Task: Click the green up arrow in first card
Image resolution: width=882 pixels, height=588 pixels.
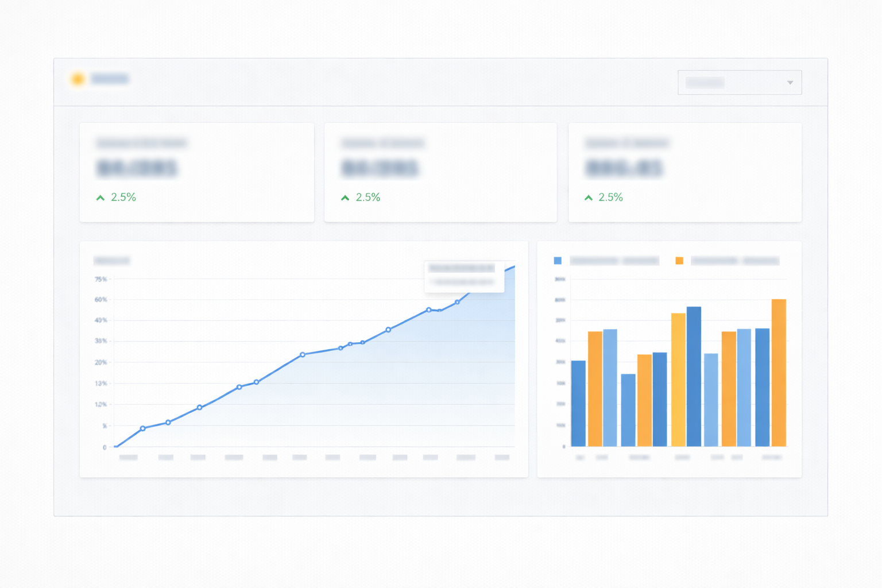Action: pyautogui.click(x=100, y=198)
